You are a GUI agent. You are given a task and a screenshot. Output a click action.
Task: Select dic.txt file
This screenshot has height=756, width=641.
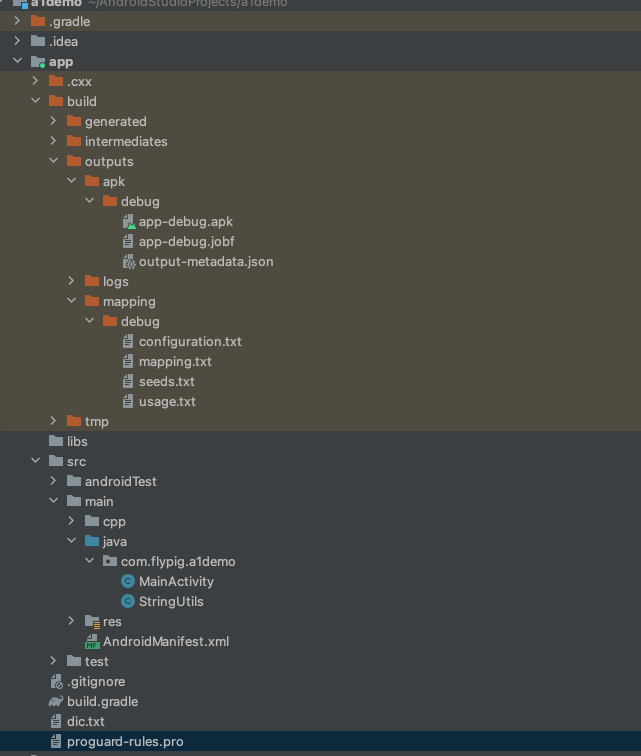click(85, 722)
